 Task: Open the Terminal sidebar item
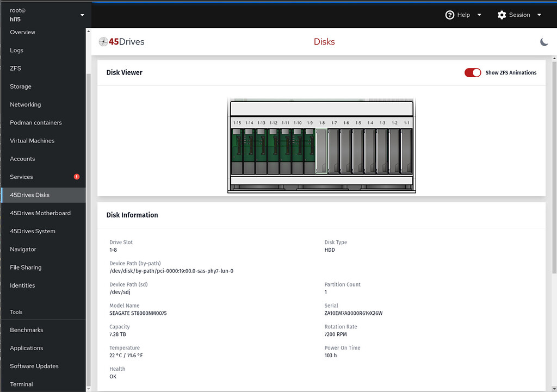(21, 384)
